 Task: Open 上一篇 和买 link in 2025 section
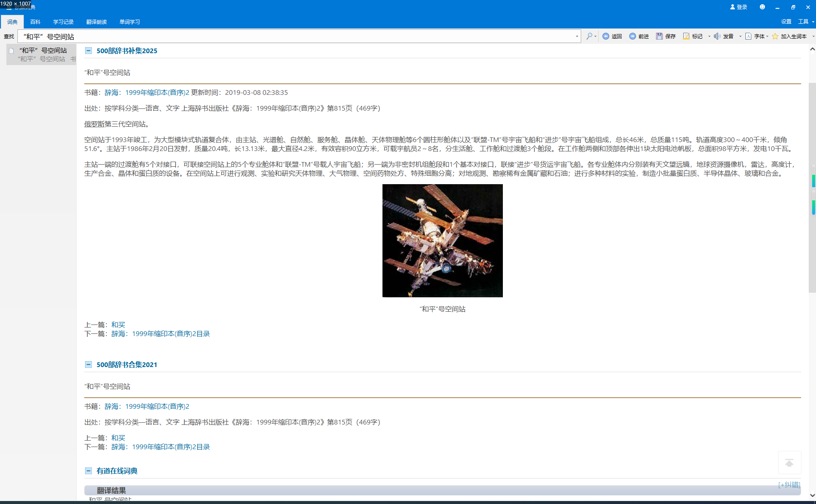tap(118, 325)
